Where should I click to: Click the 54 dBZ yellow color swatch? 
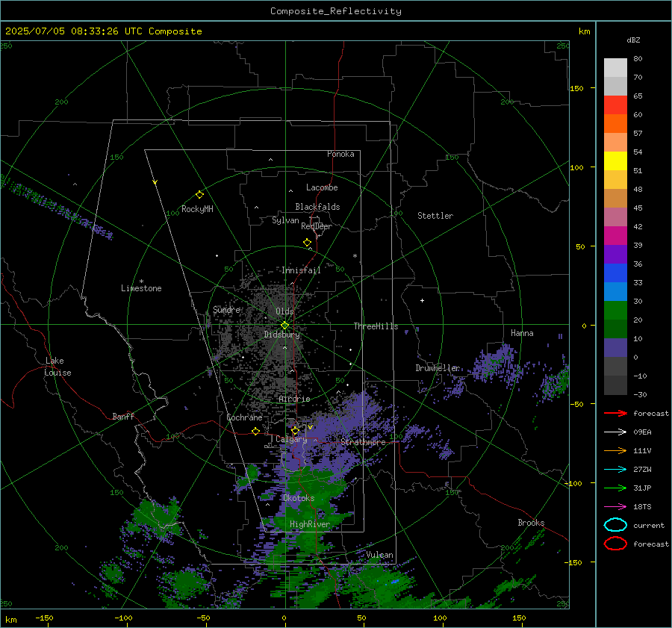(615, 161)
